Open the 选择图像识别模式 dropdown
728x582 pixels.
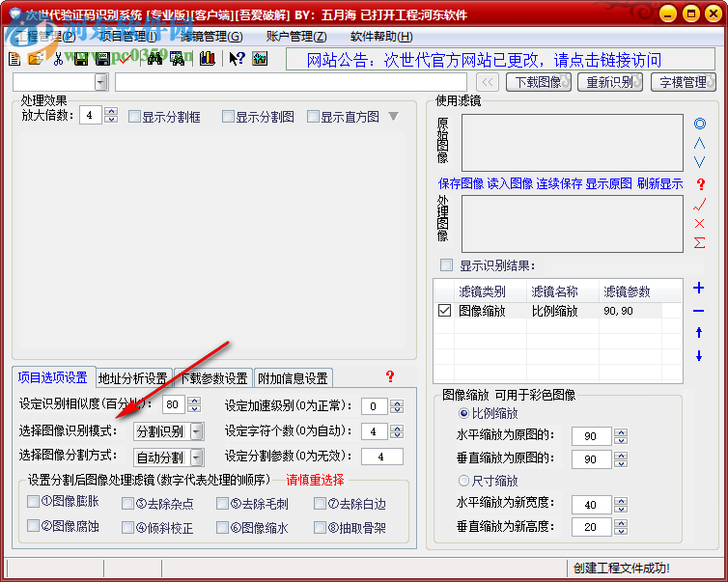197,431
